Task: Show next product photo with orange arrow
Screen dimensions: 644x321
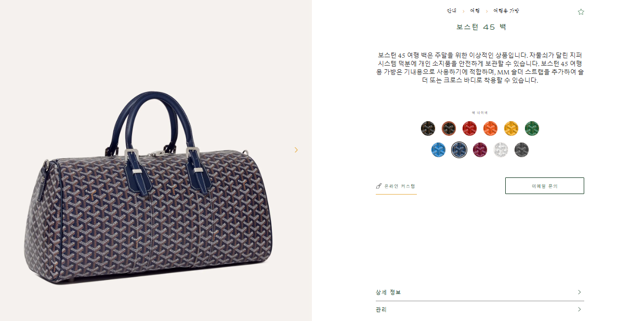Action: coord(296,150)
